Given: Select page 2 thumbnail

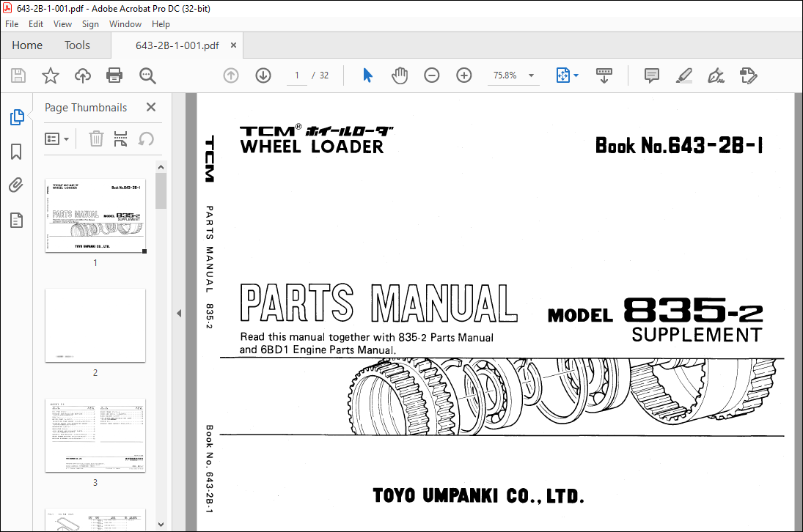Looking at the screenshot, I should click(x=95, y=325).
